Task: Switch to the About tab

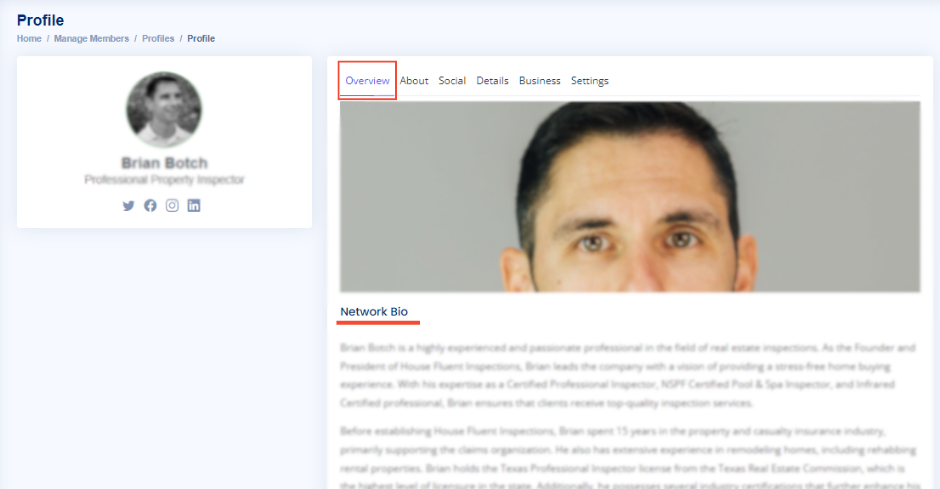Action: [414, 81]
